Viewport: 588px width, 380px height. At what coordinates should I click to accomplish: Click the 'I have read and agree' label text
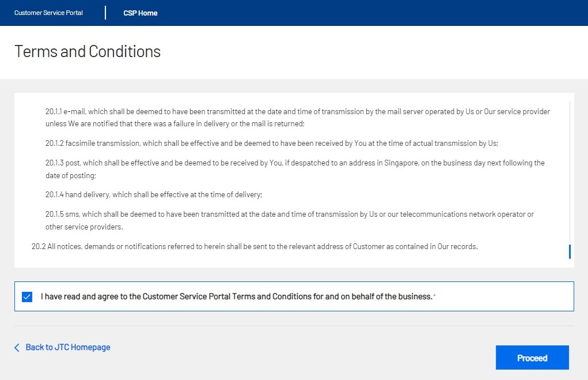[x=237, y=296]
